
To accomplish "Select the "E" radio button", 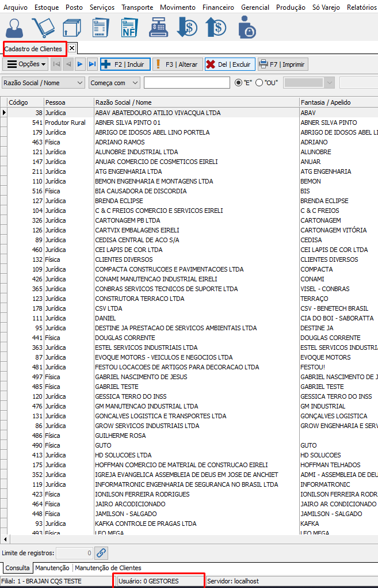I will pyautogui.click(x=239, y=83).
